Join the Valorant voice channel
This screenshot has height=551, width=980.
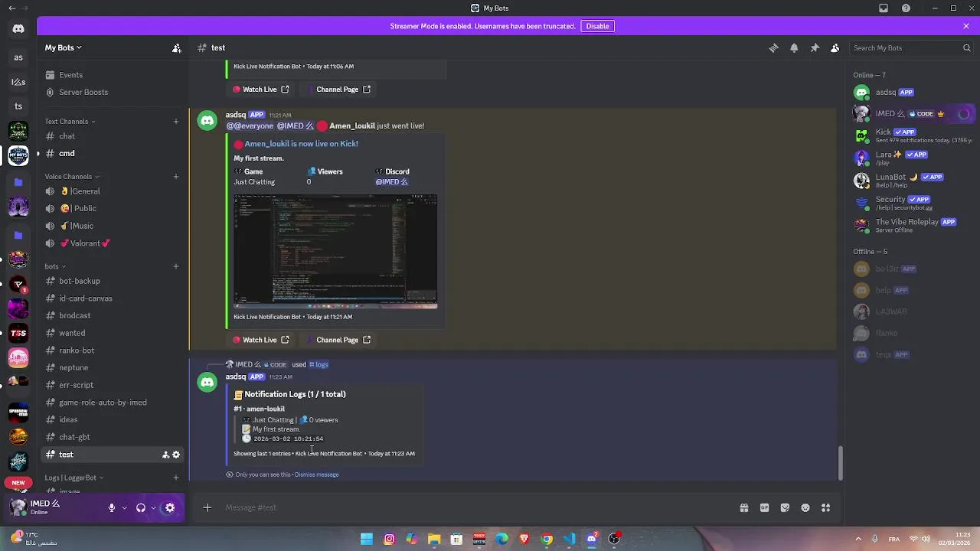point(110,243)
